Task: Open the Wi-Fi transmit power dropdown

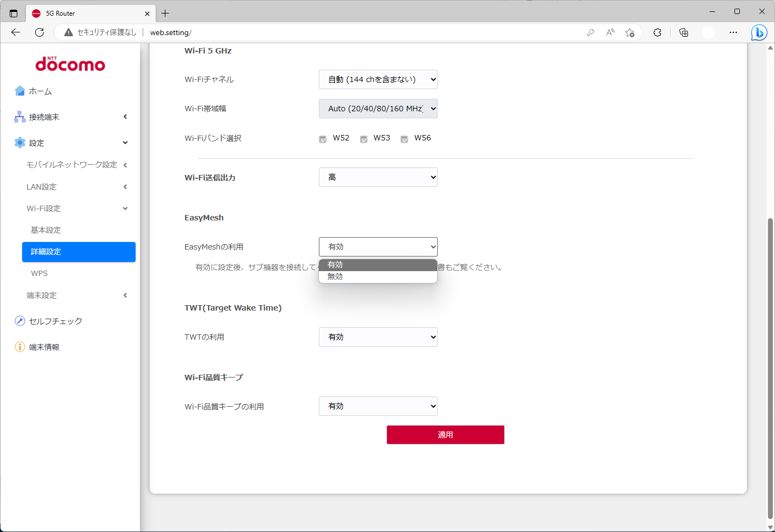Action: click(378, 177)
